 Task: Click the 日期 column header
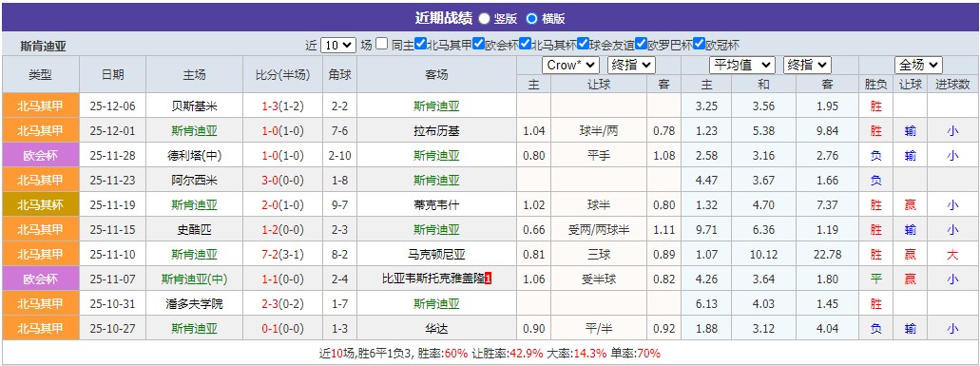pos(112,74)
